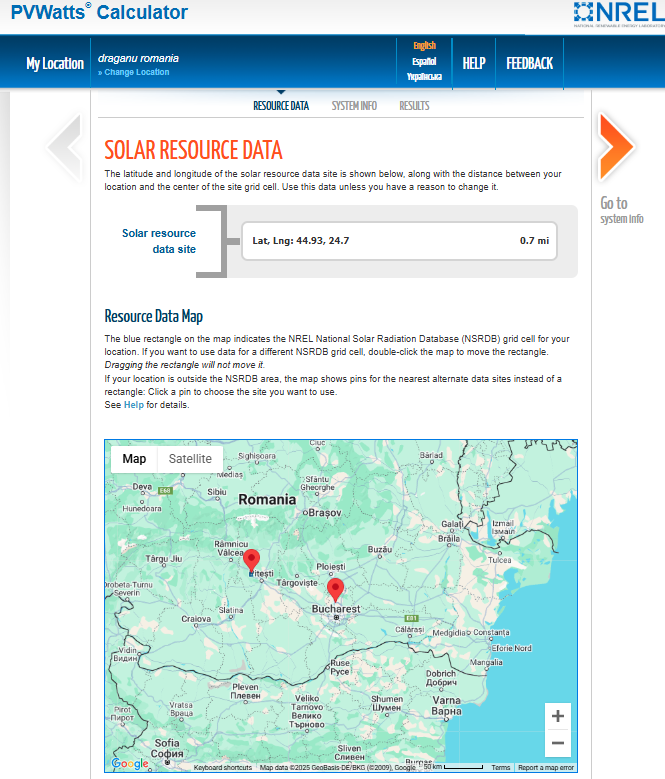Open map Keyboard shortcuts
This screenshot has height=779, width=665.
pos(223,768)
